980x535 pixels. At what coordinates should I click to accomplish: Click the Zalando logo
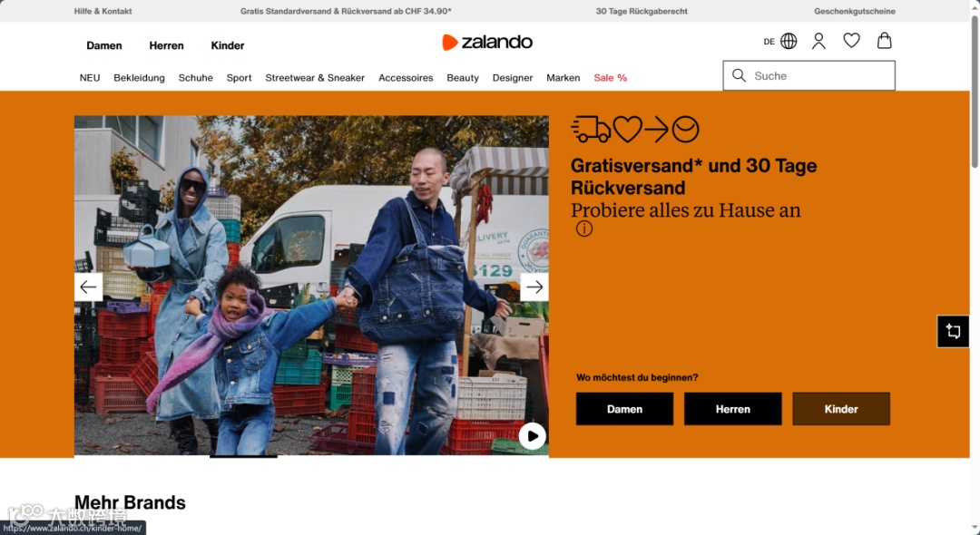point(487,42)
